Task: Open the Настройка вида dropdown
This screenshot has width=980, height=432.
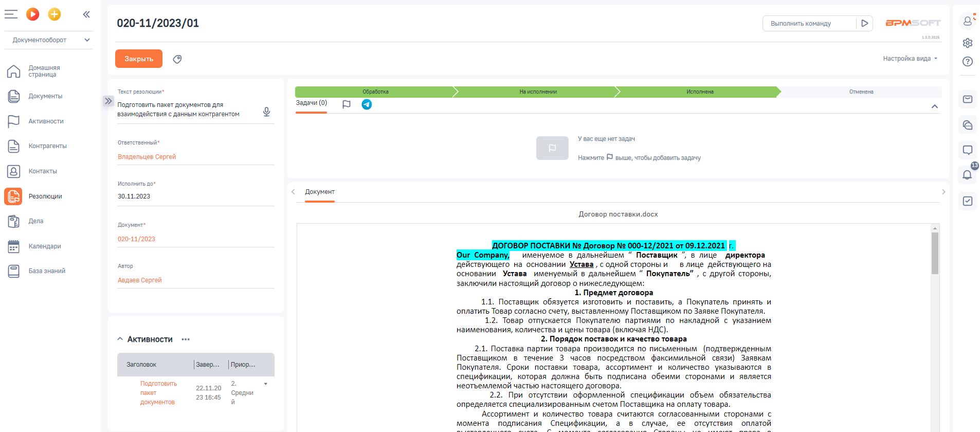Action: pyautogui.click(x=910, y=59)
